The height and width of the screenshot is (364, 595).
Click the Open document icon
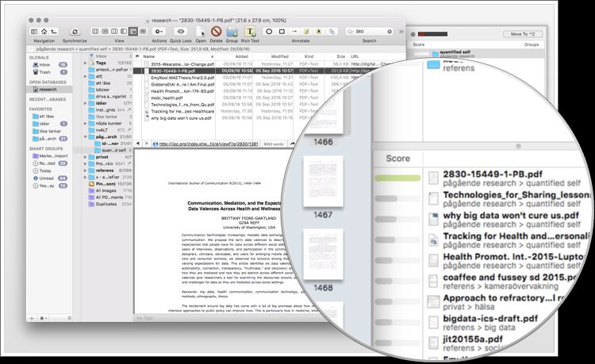click(x=200, y=31)
